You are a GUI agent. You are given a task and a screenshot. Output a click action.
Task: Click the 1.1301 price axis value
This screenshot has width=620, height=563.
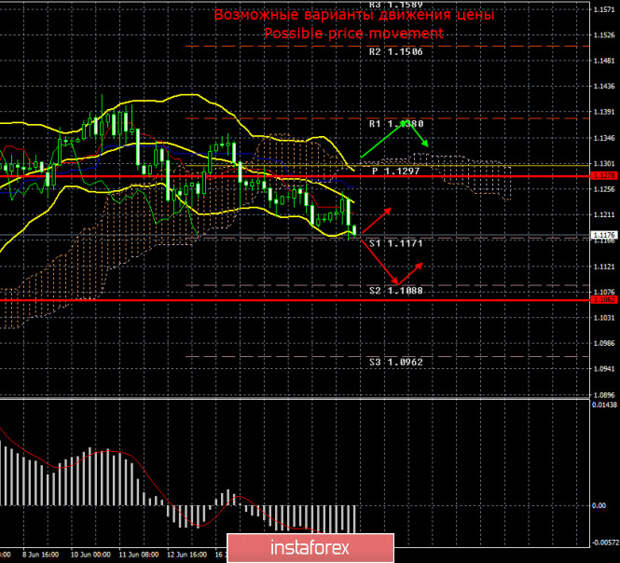[605, 164]
